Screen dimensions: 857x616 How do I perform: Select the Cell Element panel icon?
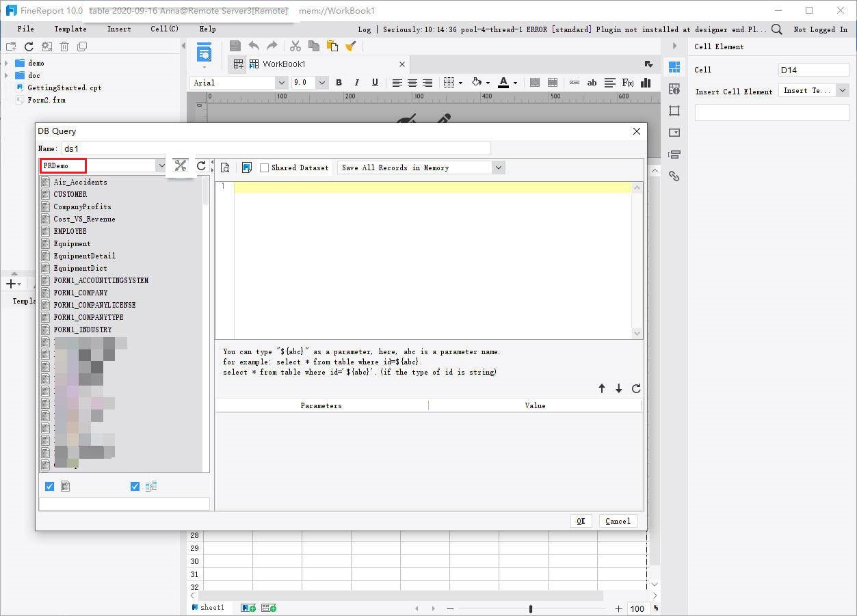pyautogui.click(x=674, y=66)
